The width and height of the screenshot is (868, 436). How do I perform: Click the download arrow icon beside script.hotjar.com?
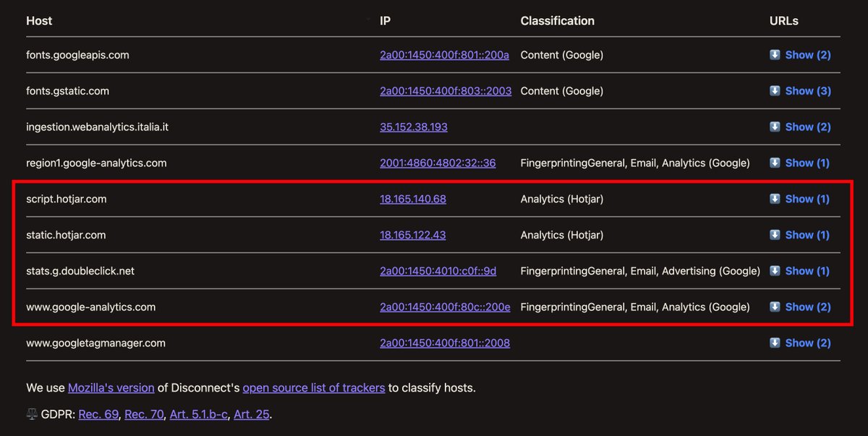775,198
